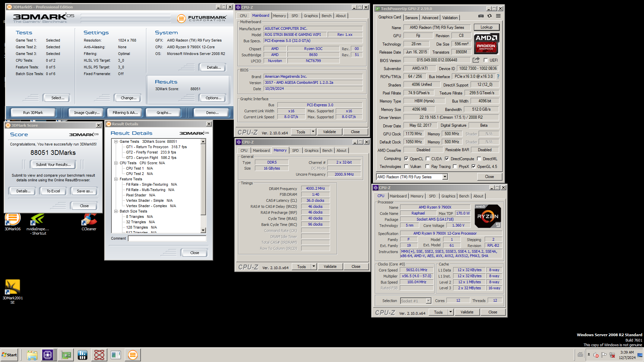This screenshot has width=644, height=362.
Task: Click the Lookup button in GPU-Z
Action: (x=486, y=27)
